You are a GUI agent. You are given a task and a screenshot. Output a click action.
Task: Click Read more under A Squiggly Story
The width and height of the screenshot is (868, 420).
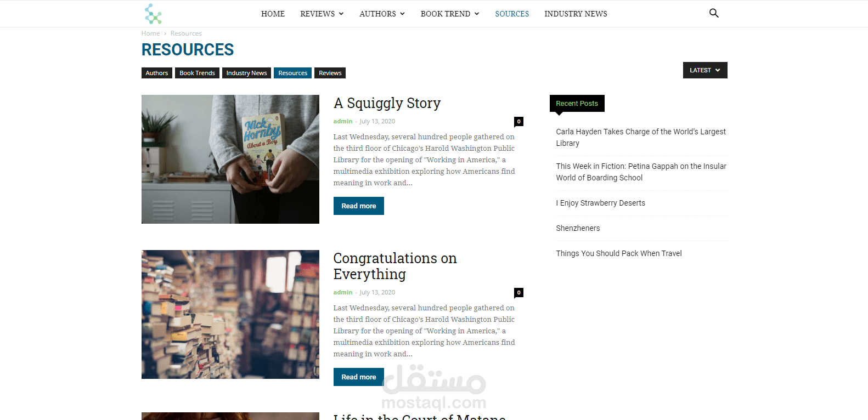tap(359, 206)
